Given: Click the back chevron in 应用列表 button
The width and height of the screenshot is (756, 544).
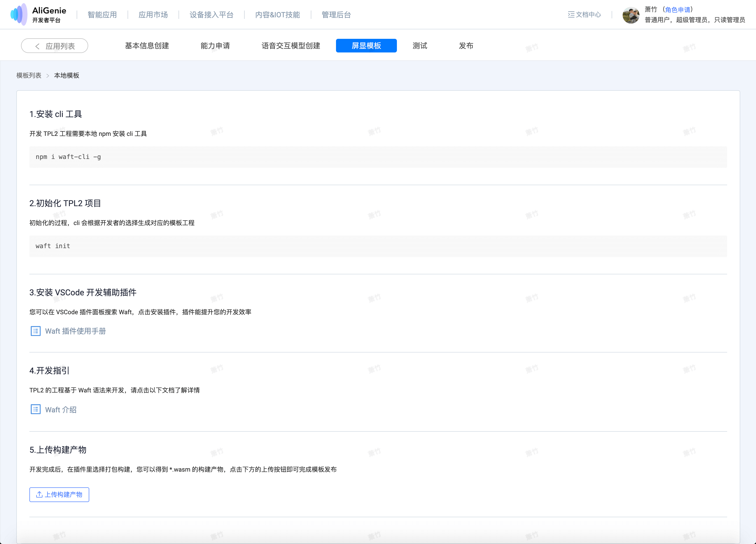Looking at the screenshot, I should 37,46.
